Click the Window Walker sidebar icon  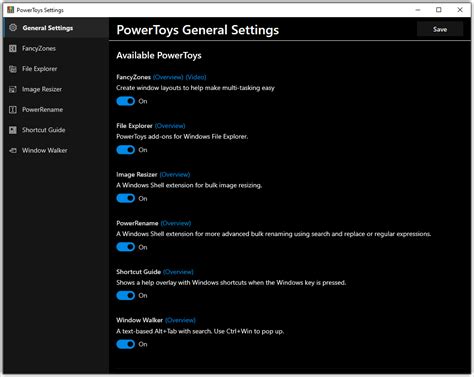[13, 150]
